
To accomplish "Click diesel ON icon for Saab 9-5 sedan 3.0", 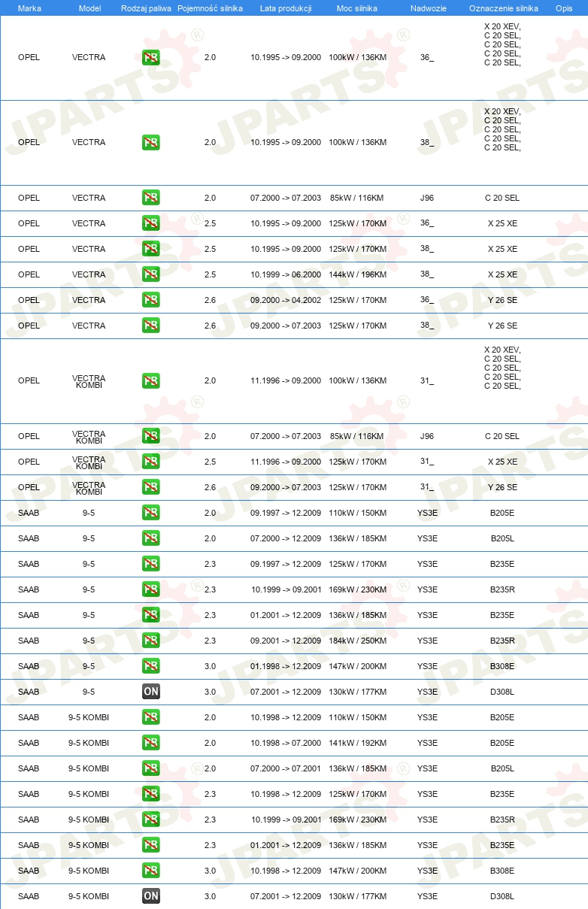I will (151, 692).
